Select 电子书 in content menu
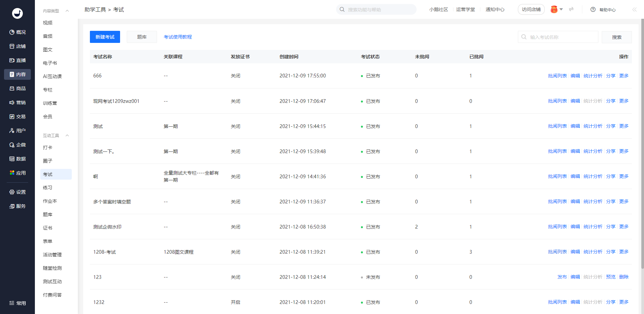Screen dimensions: 644x314 click(50, 63)
